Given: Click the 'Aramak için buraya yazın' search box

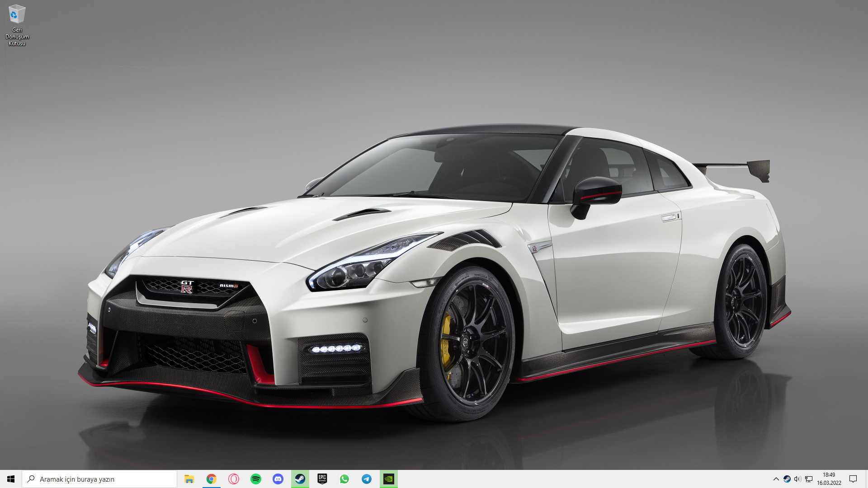Looking at the screenshot, I should 99,479.
